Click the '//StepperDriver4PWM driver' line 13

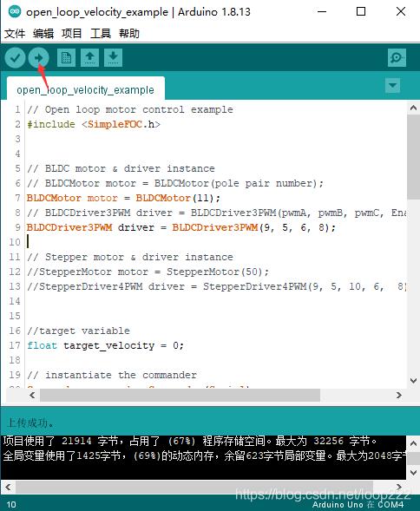217,286
